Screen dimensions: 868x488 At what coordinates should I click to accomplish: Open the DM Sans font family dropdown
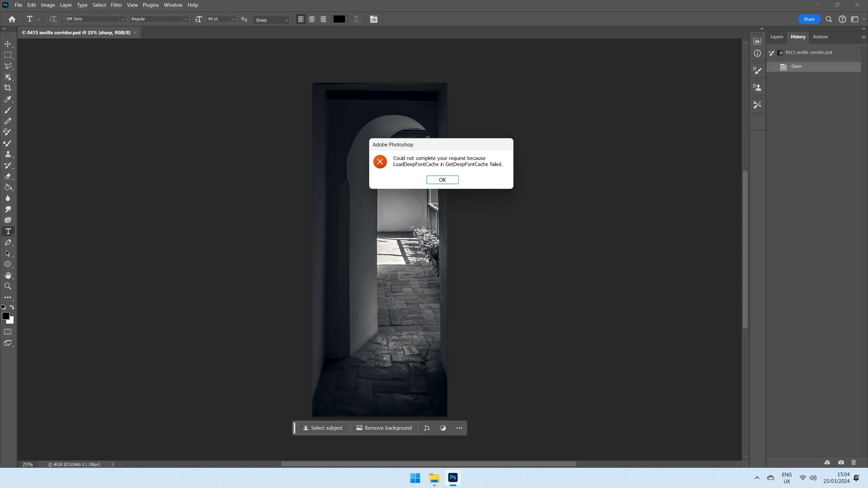pos(122,19)
